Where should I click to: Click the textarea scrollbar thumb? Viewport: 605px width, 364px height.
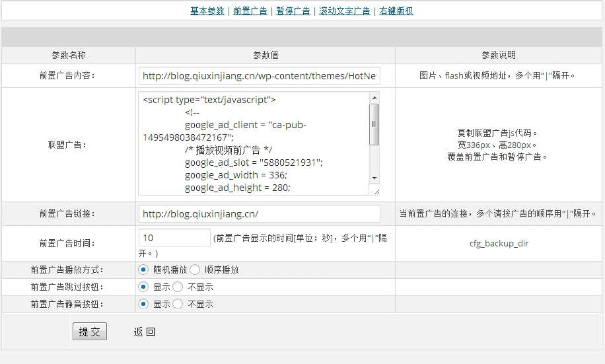(374, 124)
